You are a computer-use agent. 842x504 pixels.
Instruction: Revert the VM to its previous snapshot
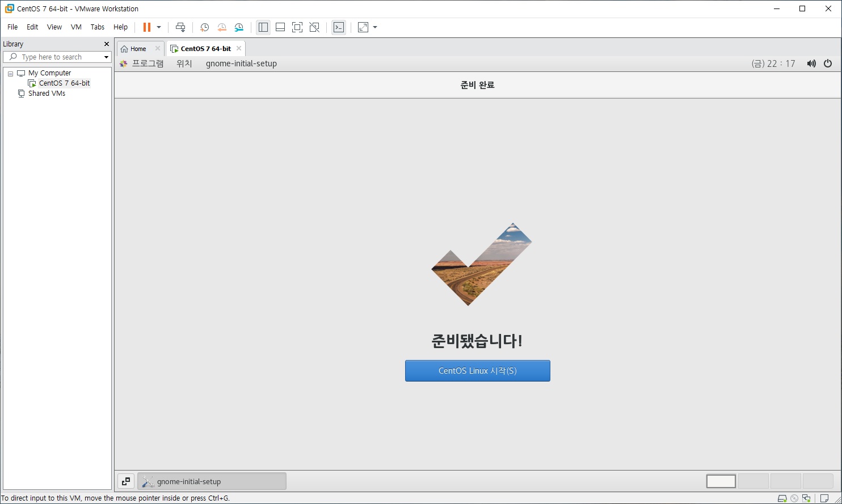point(222,27)
